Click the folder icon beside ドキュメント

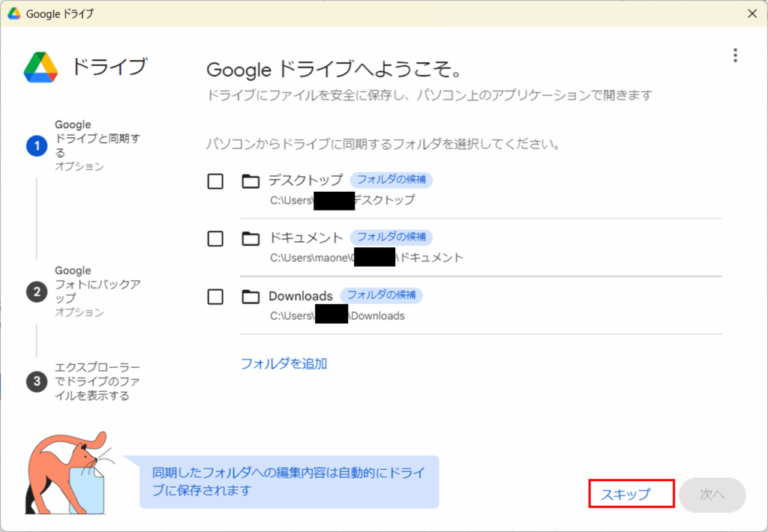click(x=250, y=239)
